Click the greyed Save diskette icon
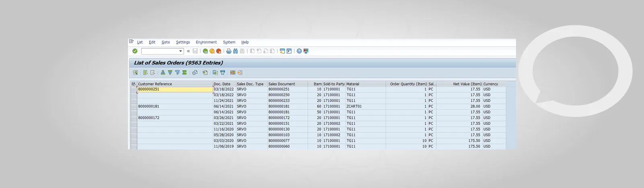644x188 pixels. [x=195, y=51]
